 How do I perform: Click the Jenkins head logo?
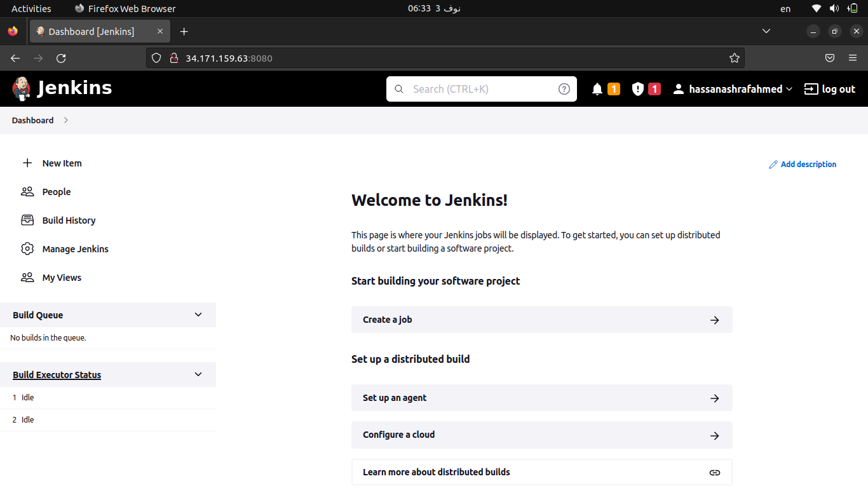(21, 88)
